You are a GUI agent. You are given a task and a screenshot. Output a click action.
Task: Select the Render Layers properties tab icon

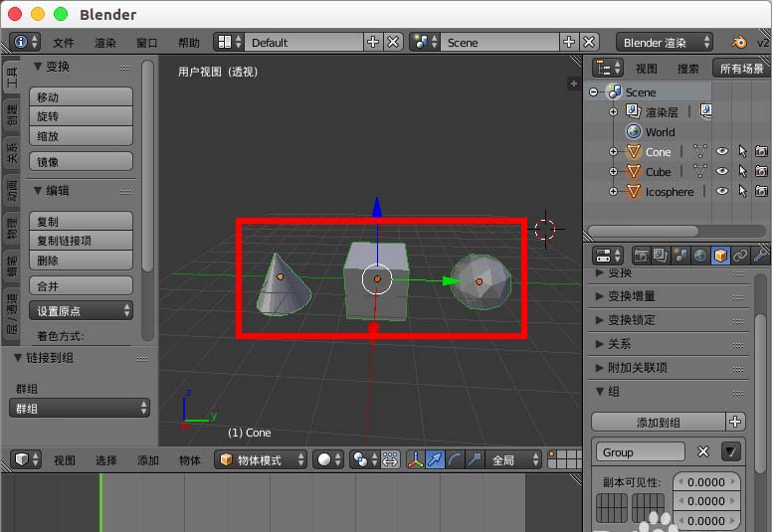pos(661,256)
